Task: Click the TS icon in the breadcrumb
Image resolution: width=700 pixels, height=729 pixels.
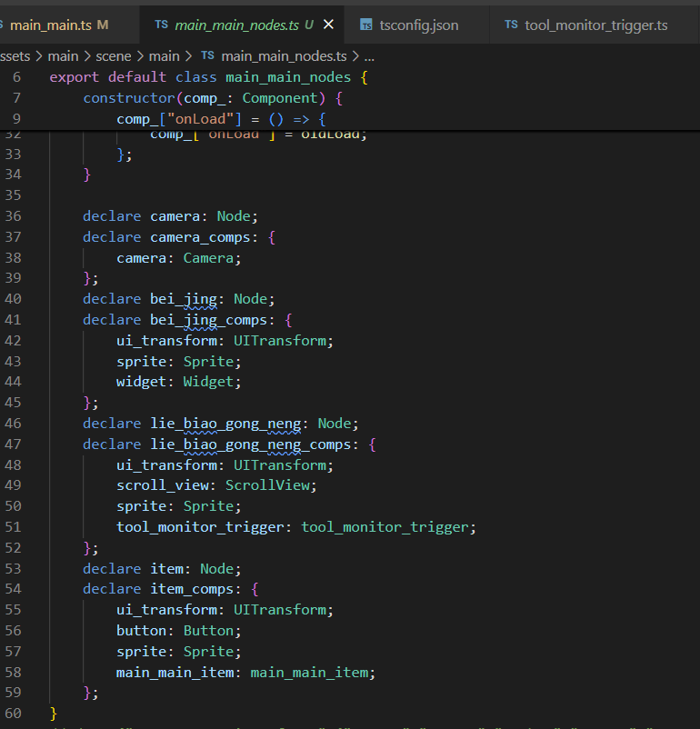Action: point(207,55)
